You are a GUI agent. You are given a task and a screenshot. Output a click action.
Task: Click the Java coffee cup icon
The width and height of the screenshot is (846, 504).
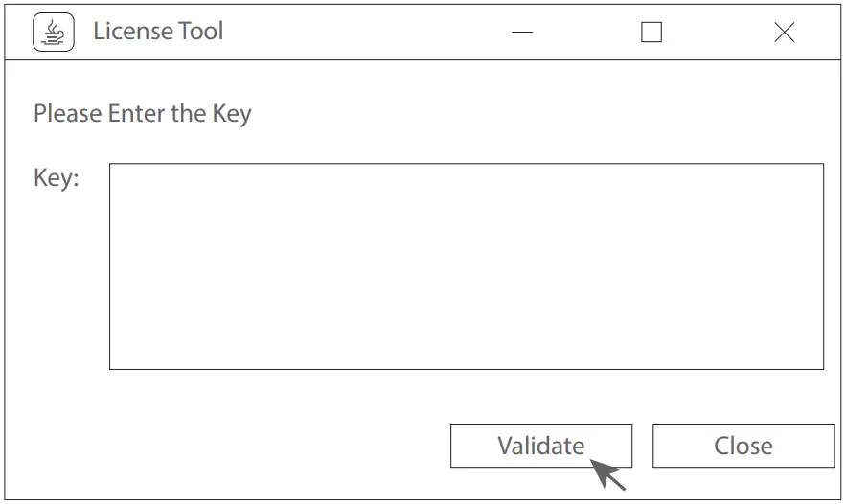click(54, 33)
